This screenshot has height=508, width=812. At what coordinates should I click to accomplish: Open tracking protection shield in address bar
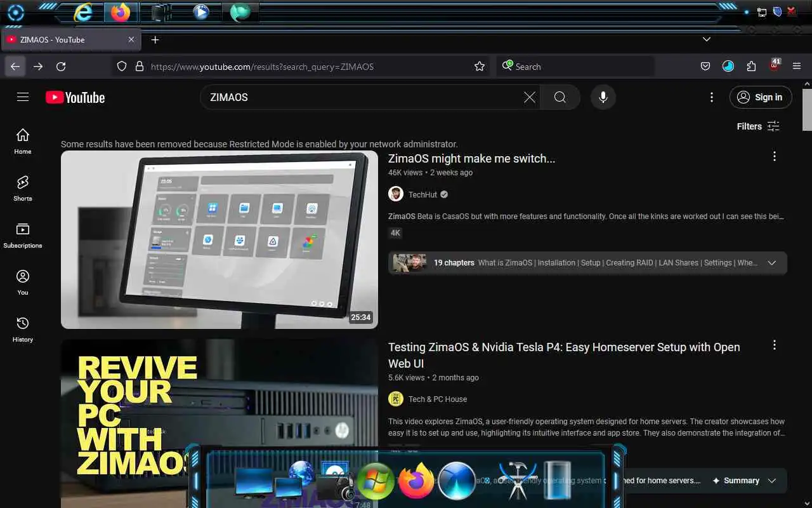(122, 66)
